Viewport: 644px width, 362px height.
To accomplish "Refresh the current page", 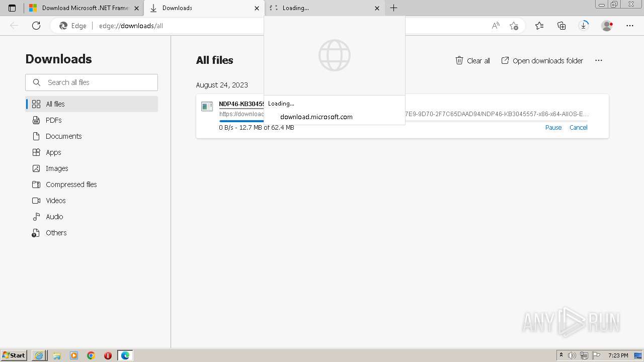I will click(x=36, y=26).
